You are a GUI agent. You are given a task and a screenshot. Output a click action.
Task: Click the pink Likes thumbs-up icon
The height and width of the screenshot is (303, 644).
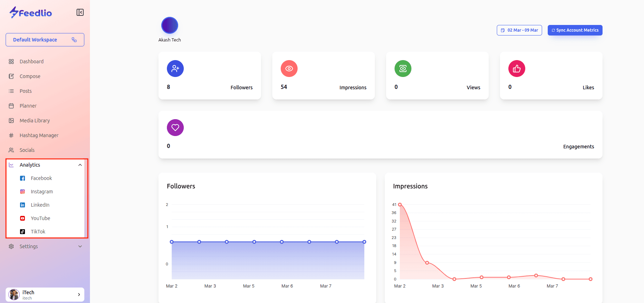point(516,69)
